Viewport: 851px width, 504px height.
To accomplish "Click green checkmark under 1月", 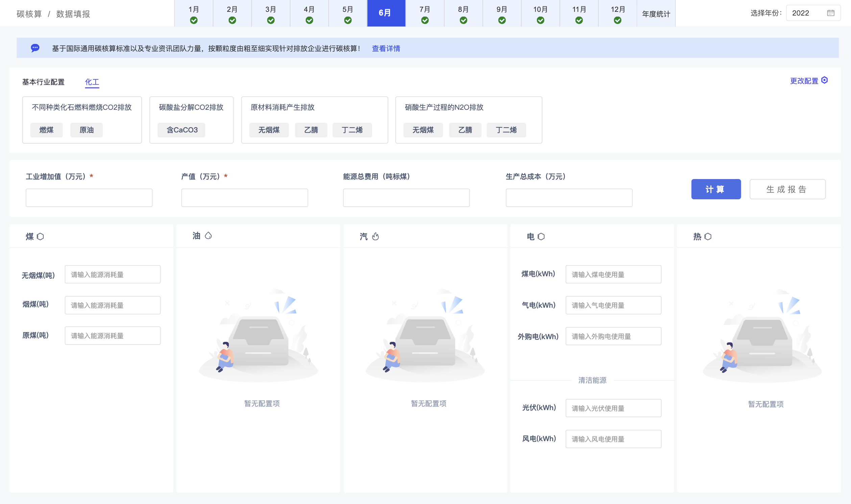I will pyautogui.click(x=194, y=20).
